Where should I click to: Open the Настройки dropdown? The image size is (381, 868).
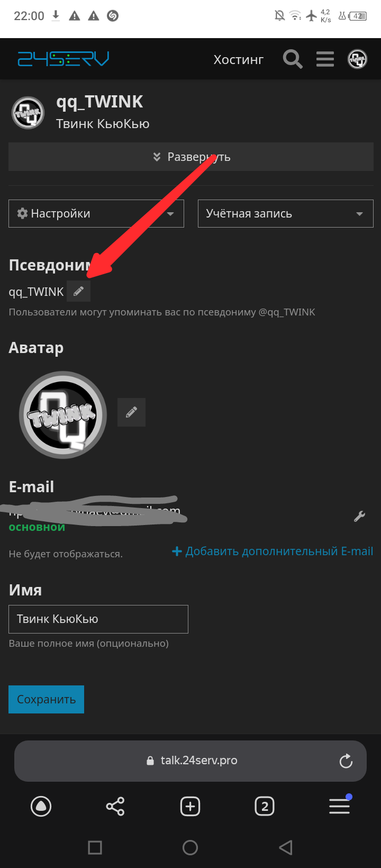[x=96, y=213]
